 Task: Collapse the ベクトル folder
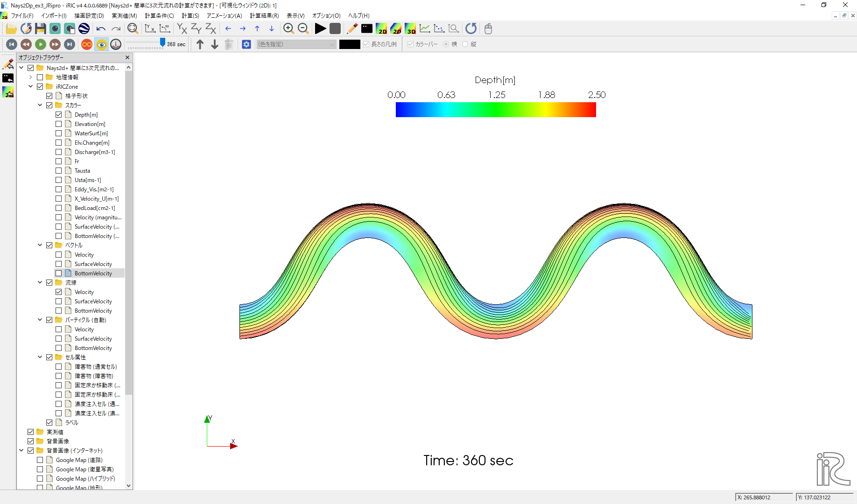40,245
